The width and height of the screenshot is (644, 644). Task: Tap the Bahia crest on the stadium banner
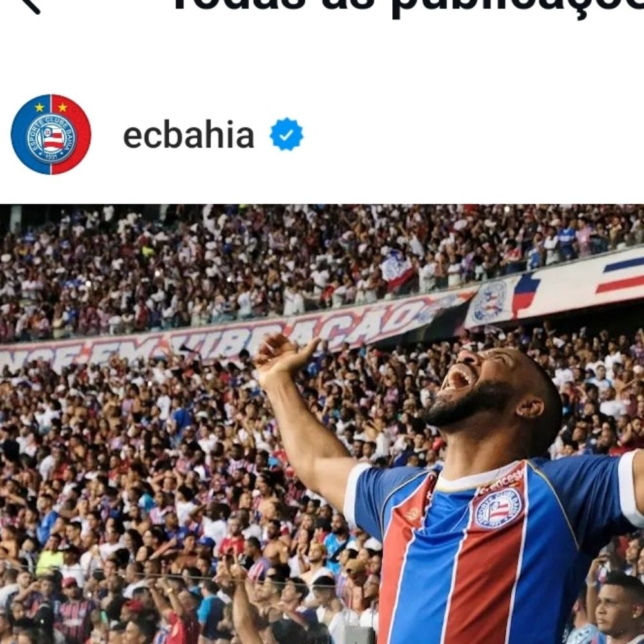[489, 301]
